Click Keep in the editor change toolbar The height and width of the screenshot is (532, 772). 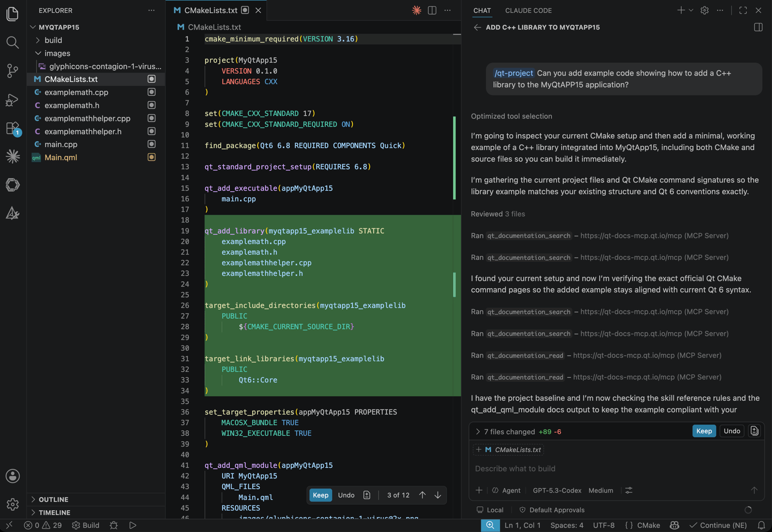click(x=320, y=495)
